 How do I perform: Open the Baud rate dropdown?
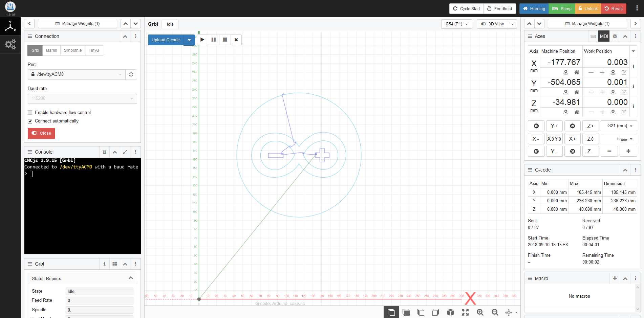pos(82,98)
